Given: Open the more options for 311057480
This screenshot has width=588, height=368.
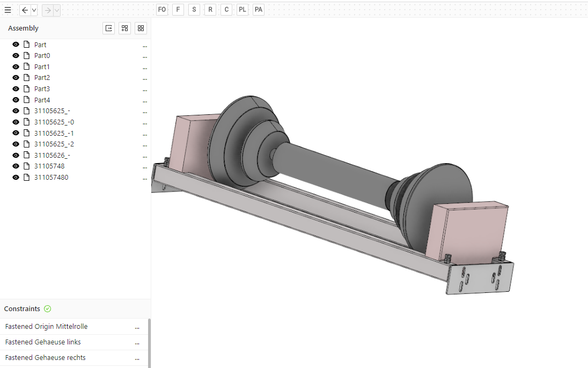Looking at the screenshot, I should pyautogui.click(x=145, y=179).
